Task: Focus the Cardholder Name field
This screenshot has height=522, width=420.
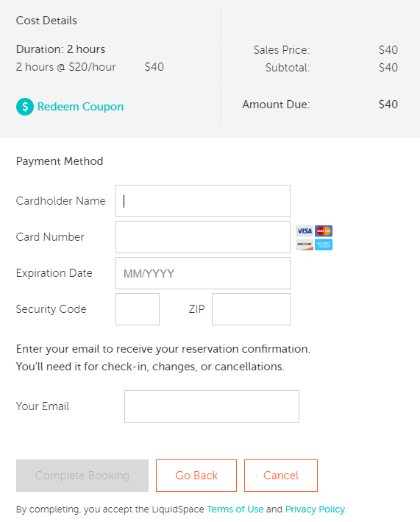Action: [x=203, y=201]
